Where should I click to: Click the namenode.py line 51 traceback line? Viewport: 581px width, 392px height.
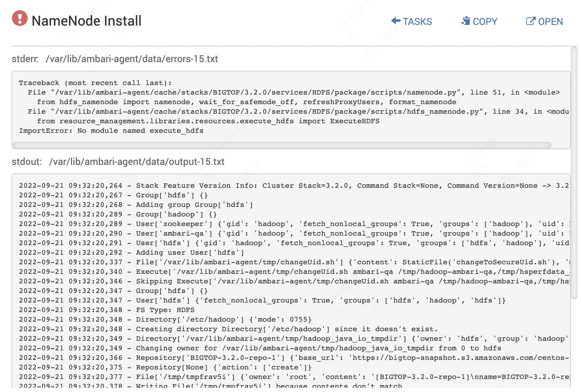click(294, 93)
